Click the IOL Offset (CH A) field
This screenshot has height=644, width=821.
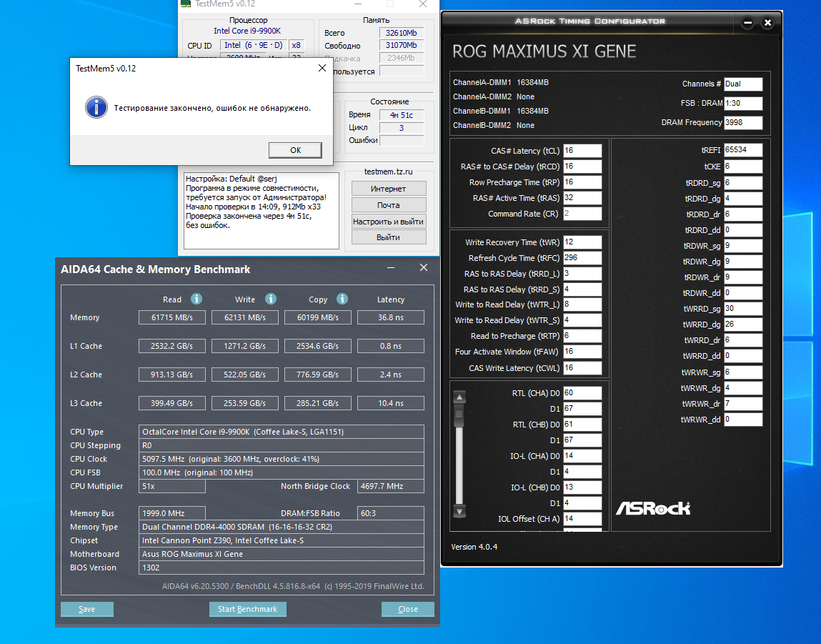point(582,518)
